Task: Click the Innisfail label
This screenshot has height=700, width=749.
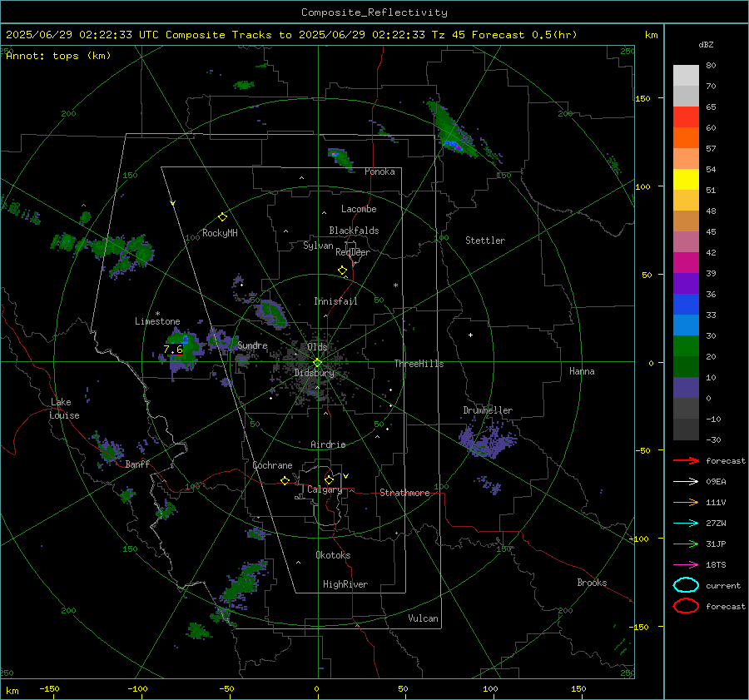Action: click(335, 301)
